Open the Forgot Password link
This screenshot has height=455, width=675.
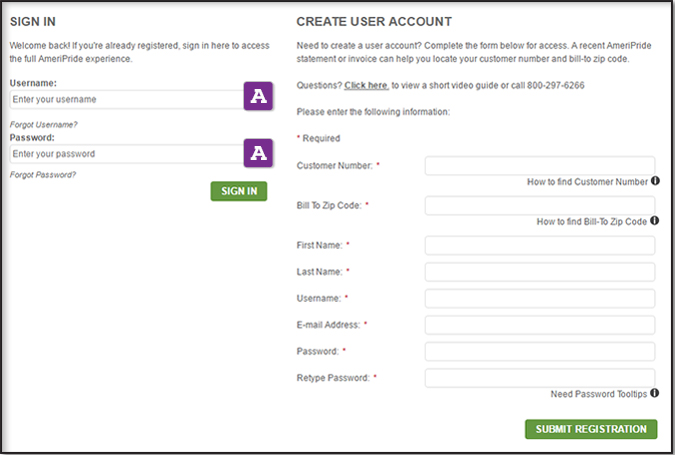[43, 174]
